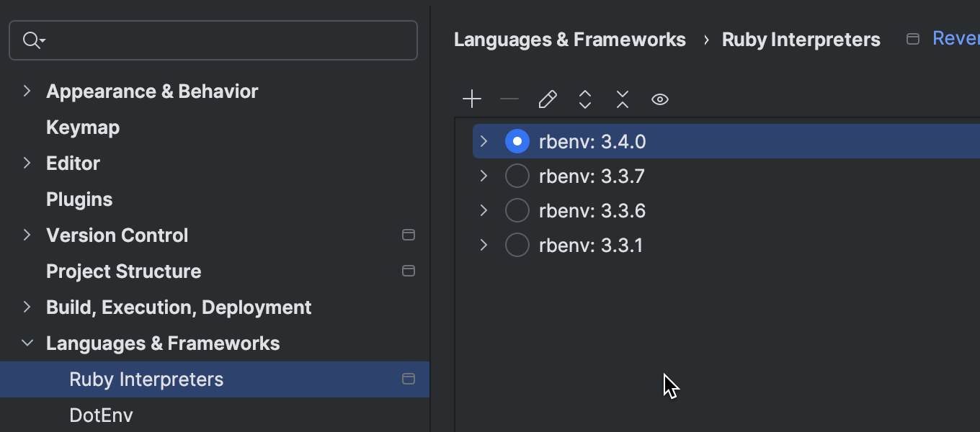Click the Edit pencil icon in toolbar
Image resolution: width=980 pixels, height=432 pixels.
pyautogui.click(x=548, y=99)
